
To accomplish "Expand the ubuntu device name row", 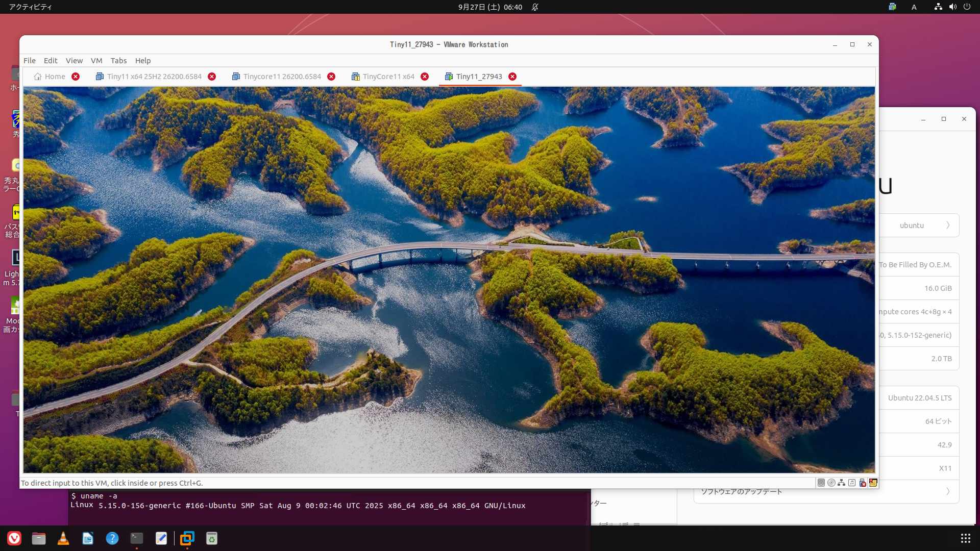I will (x=948, y=226).
